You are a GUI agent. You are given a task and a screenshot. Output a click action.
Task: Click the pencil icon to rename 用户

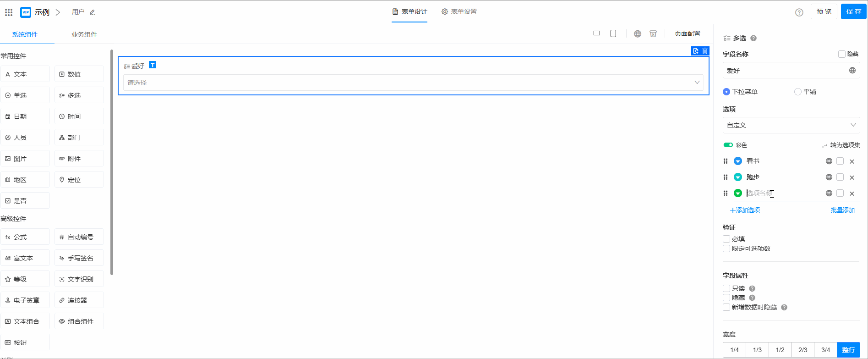click(x=93, y=12)
